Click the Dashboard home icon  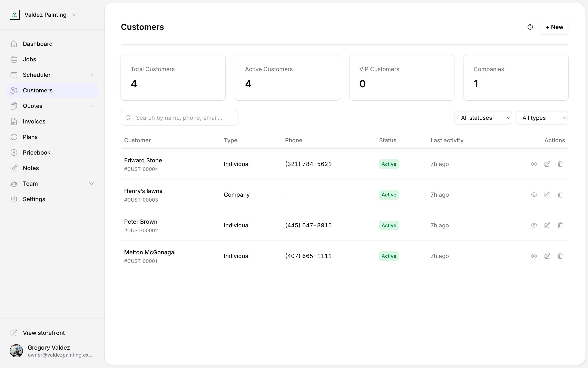pyautogui.click(x=14, y=44)
